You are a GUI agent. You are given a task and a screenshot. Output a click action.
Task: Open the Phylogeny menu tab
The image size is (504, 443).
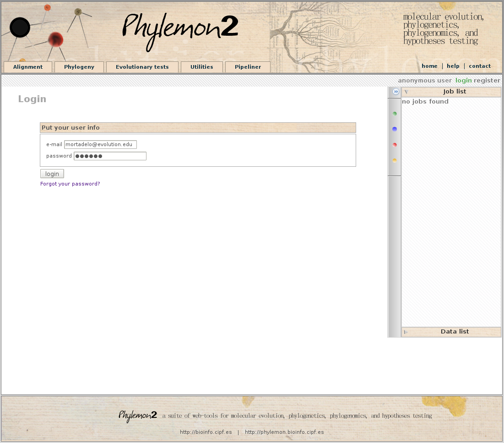pos(79,67)
